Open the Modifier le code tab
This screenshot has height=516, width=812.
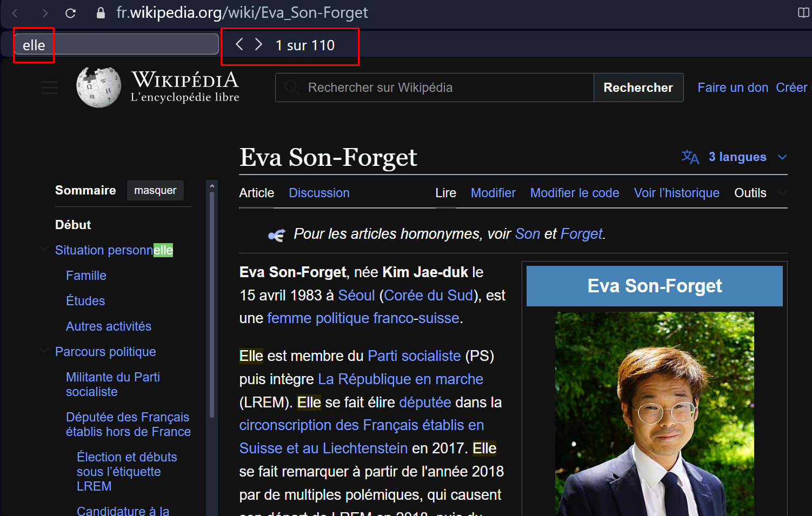coord(575,193)
